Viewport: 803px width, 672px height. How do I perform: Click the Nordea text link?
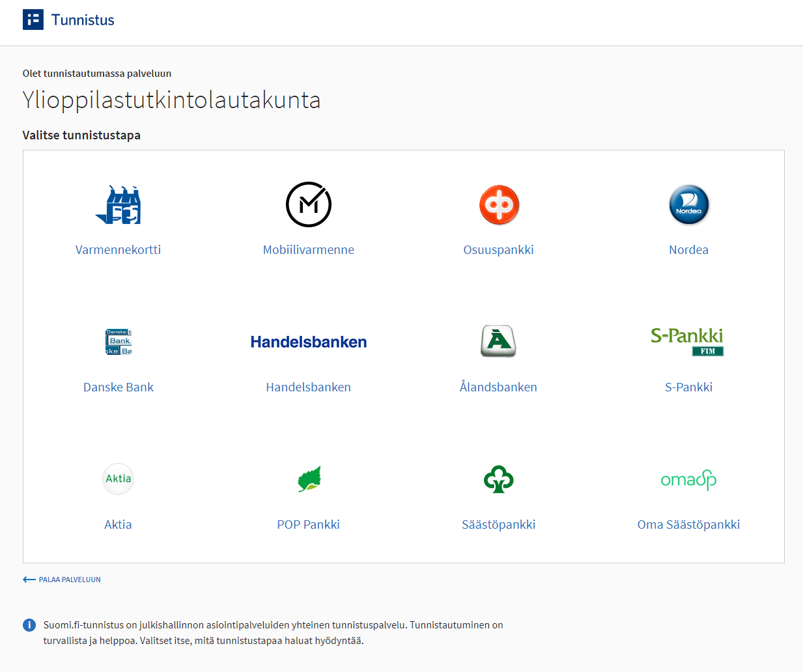pyautogui.click(x=689, y=250)
